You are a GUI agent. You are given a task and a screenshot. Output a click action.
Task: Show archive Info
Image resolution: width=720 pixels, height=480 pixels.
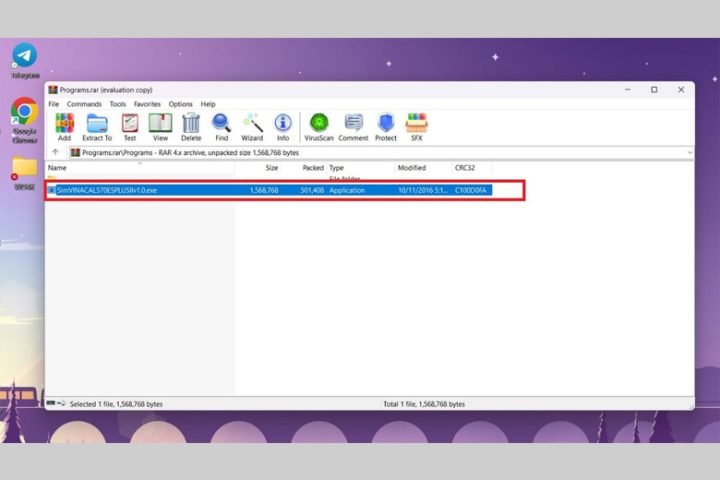(x=283, y=125)
